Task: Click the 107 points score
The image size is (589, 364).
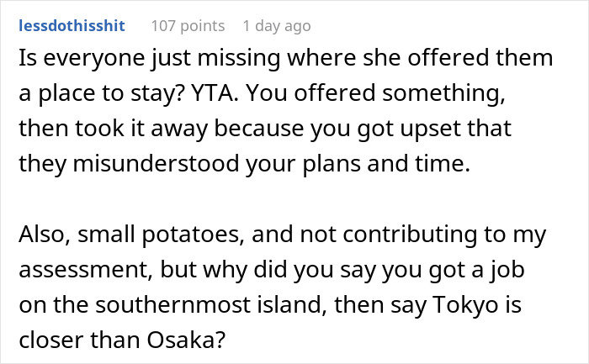Action: pyautogui.click(x=188, y=25)
